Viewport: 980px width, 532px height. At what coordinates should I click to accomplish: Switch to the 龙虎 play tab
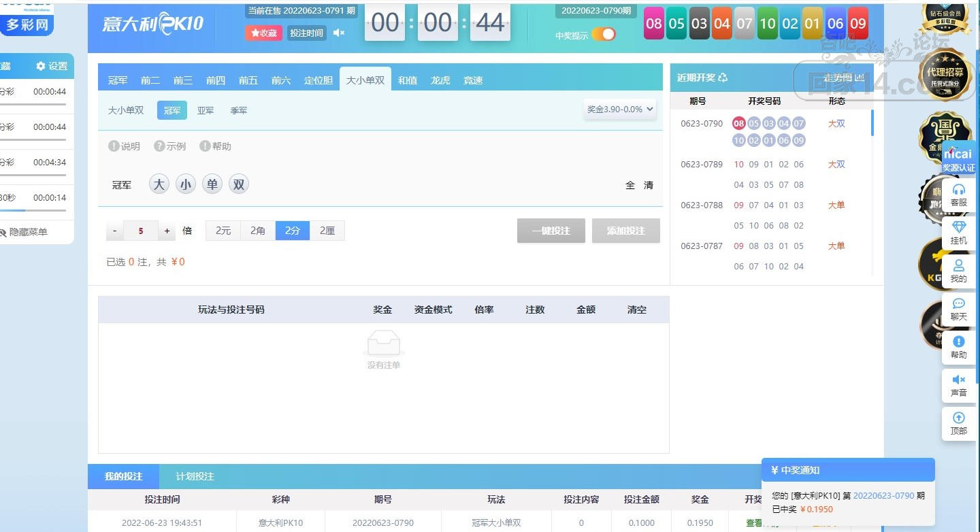click(440, 80)
